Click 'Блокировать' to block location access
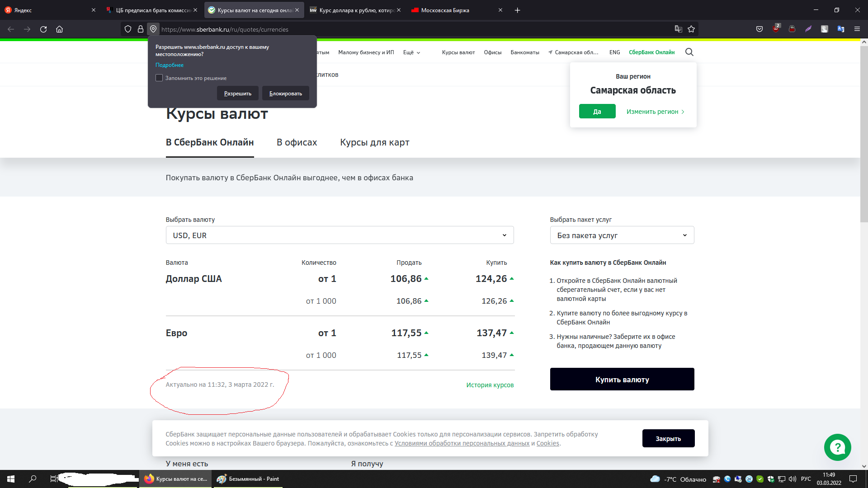 coord(286,94)
